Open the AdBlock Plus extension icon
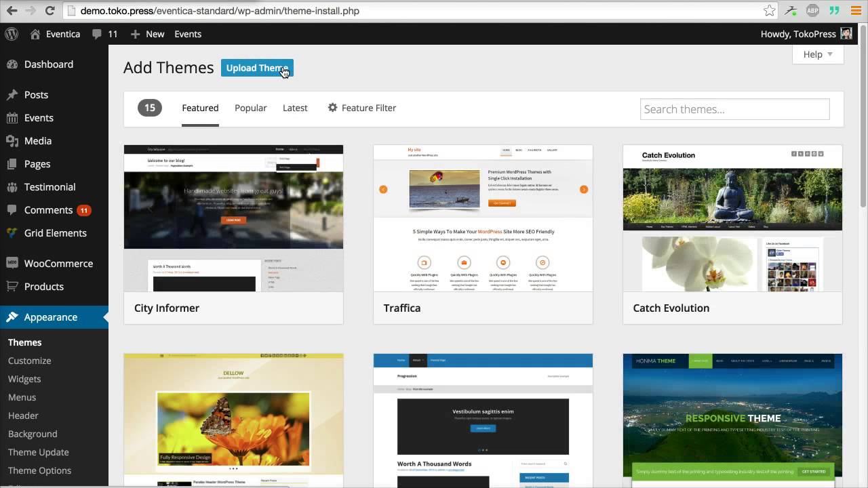 [x=812, y=10]
